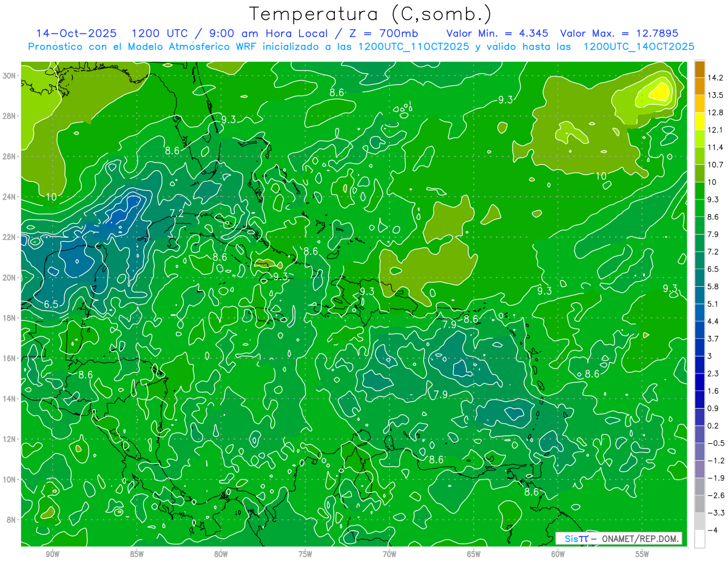Click the "12.1" color scale label
Image resolution: width=728 pixels, height=562 pixels.
(x=716, y=130)
